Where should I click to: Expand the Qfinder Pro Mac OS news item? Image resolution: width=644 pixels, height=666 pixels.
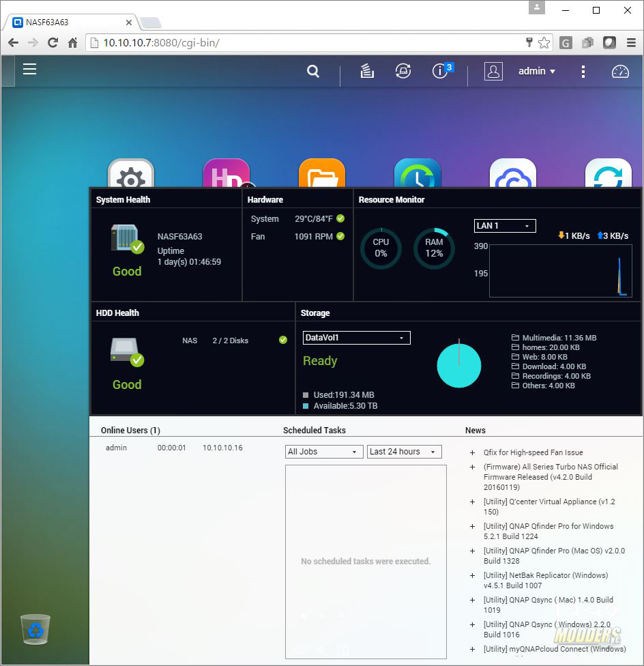pos(472,551)
